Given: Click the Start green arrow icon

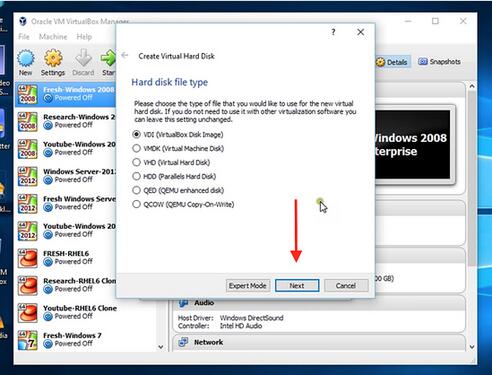Looking at the screenshot, I should pos(108,63).
